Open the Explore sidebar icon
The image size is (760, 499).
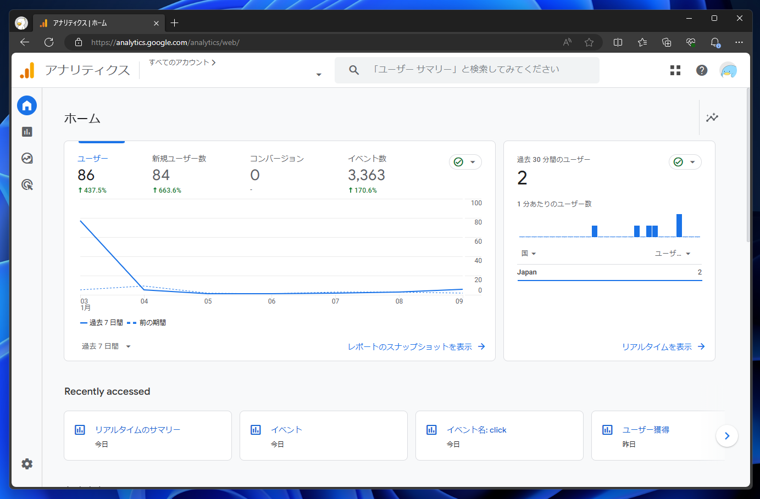click(x=27, y=158)
